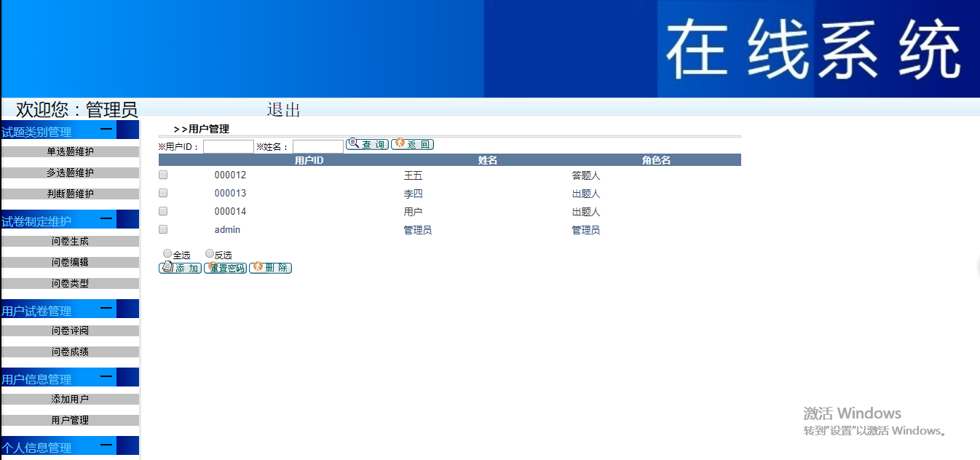This screenshot has width=980, height=460.
Task: Click the 答题人 role cell
Action: (586, 175)
